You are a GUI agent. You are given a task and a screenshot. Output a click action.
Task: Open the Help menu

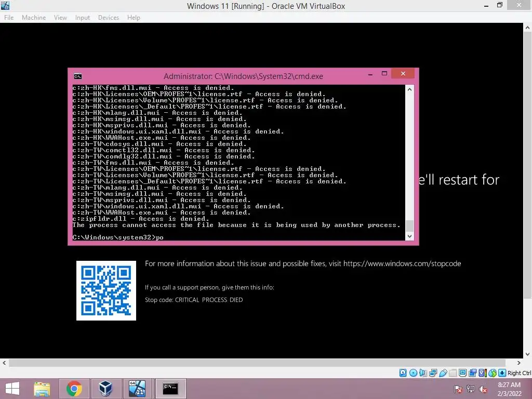coord(134,17)
